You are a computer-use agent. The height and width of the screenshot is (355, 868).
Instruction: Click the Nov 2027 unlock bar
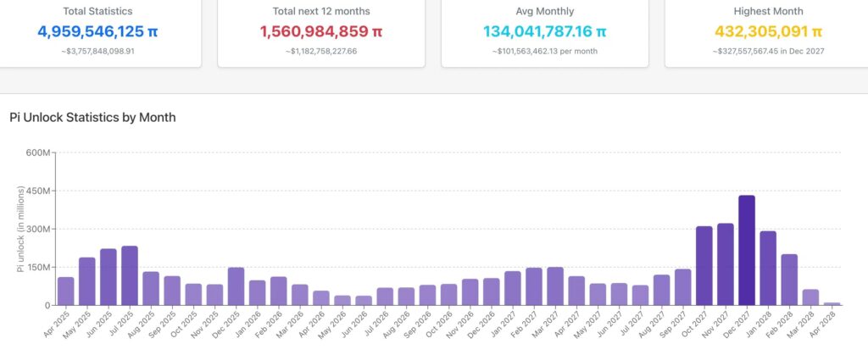[x=726, y=264]
